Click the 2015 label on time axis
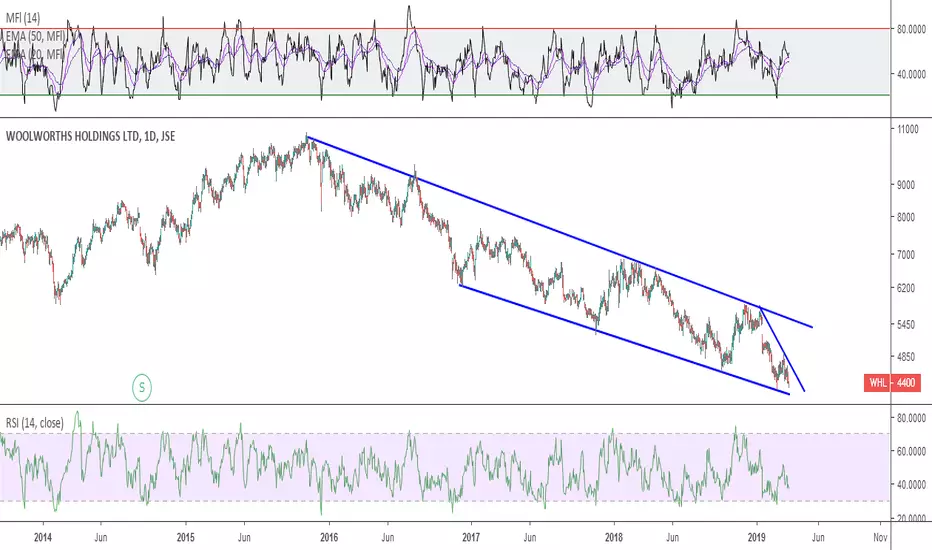 [x=185, y=538]
